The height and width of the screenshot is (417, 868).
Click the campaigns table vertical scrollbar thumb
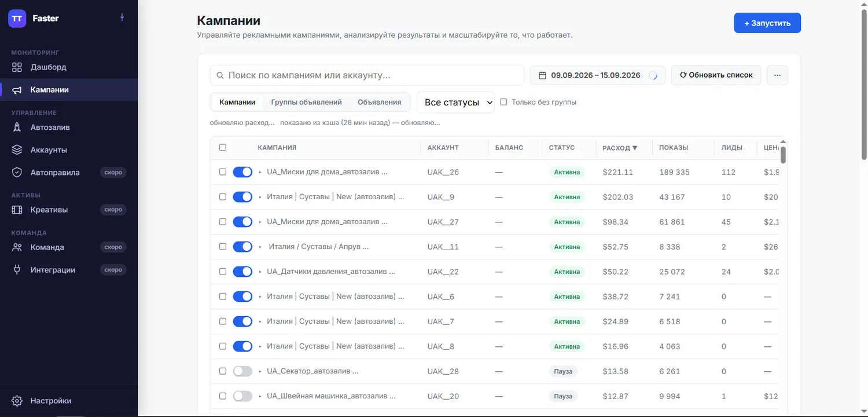pyautogui.click(x=783, y=155)
